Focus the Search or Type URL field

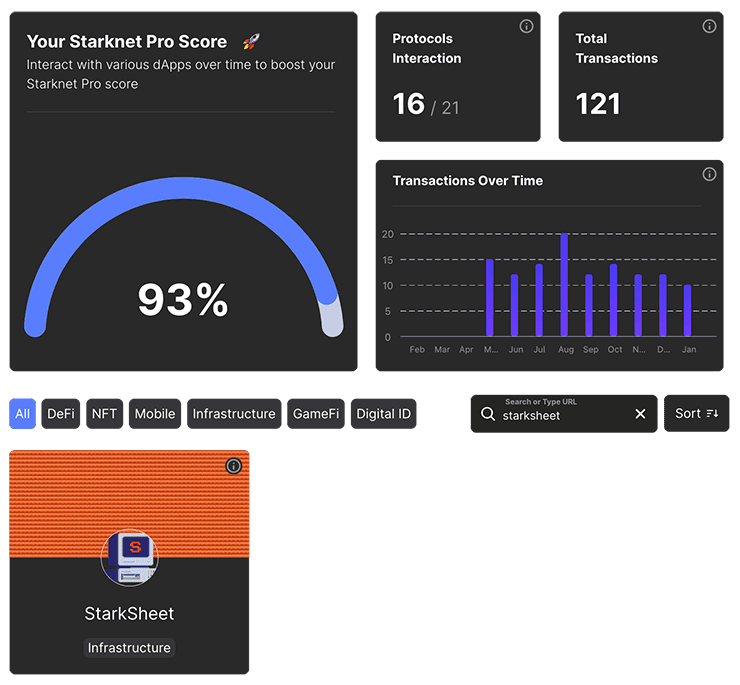tap(564, 414)
